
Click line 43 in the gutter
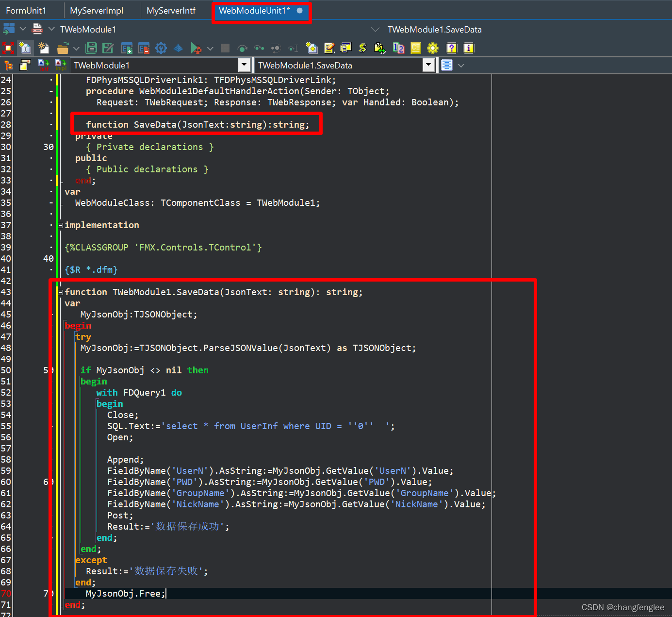pyautogui.click(x=6, y=292)
